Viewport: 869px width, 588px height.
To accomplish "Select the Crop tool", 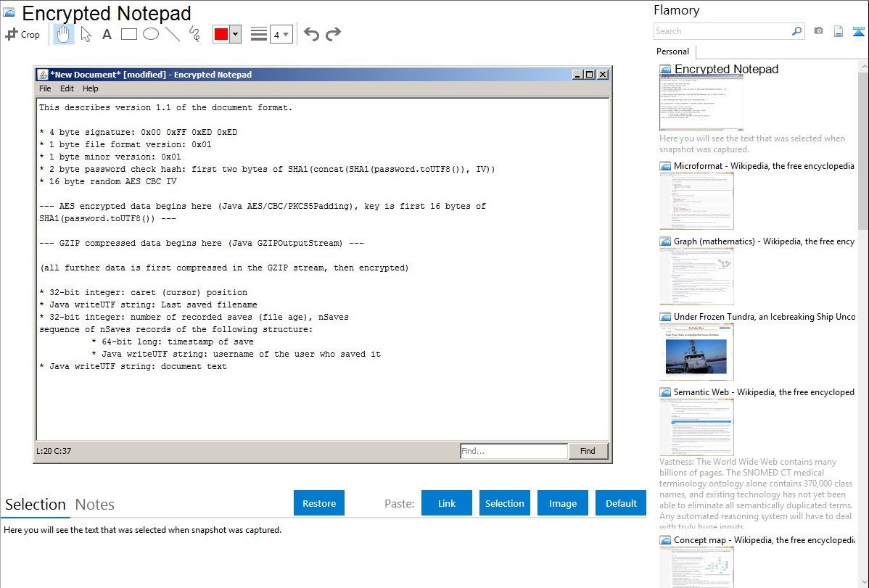I will [x=22, y=34].
